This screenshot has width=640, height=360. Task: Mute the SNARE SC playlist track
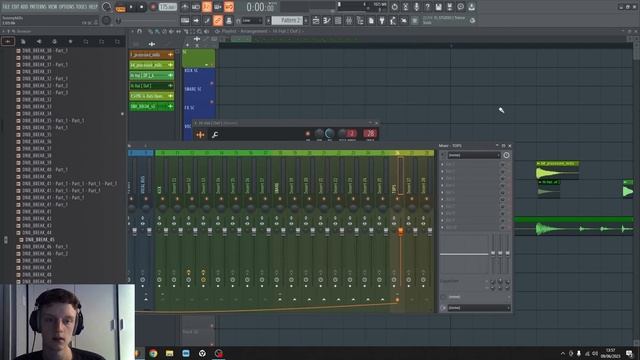tap(212, 102)
